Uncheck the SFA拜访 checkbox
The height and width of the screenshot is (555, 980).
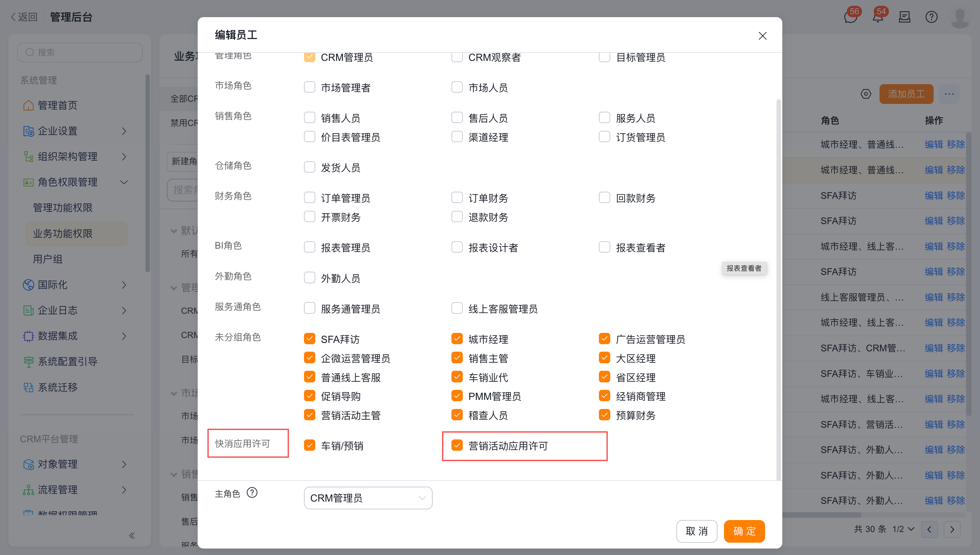309,338
